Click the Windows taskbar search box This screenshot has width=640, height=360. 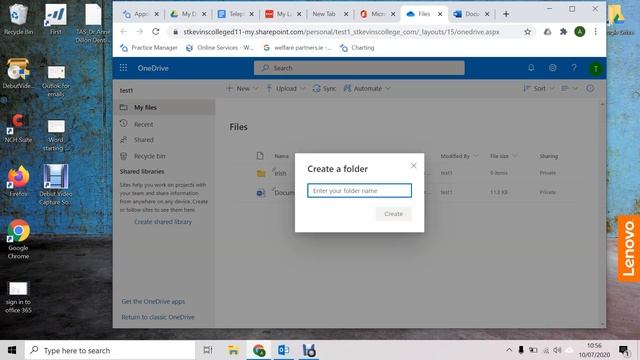(x=110, y=350)
